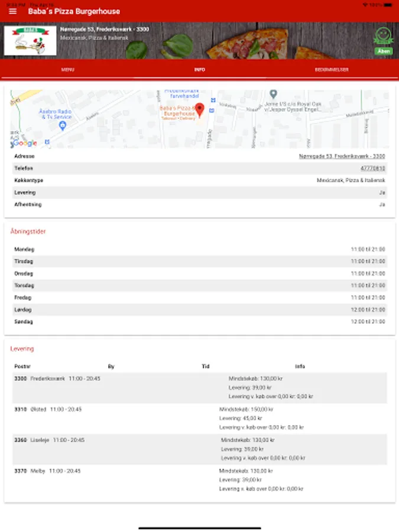Image resolution: width=399 pixels, height=532 pixels.
Task: Click the Info column header
Action: (x=300, y=366)
